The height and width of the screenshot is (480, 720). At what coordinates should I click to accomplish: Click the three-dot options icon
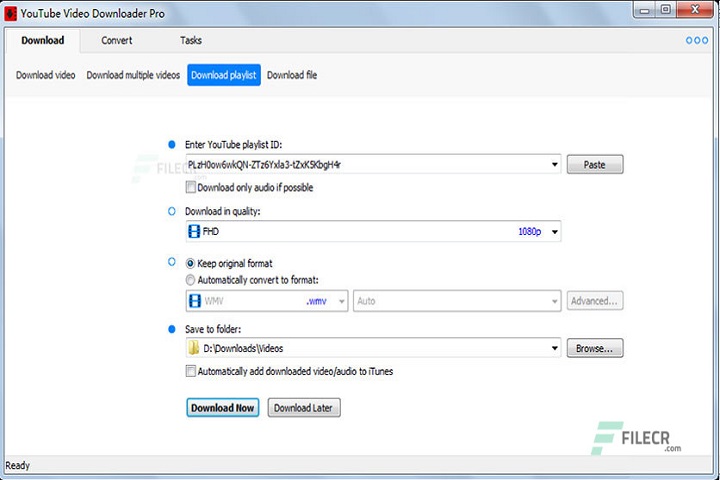coord(696,41)
